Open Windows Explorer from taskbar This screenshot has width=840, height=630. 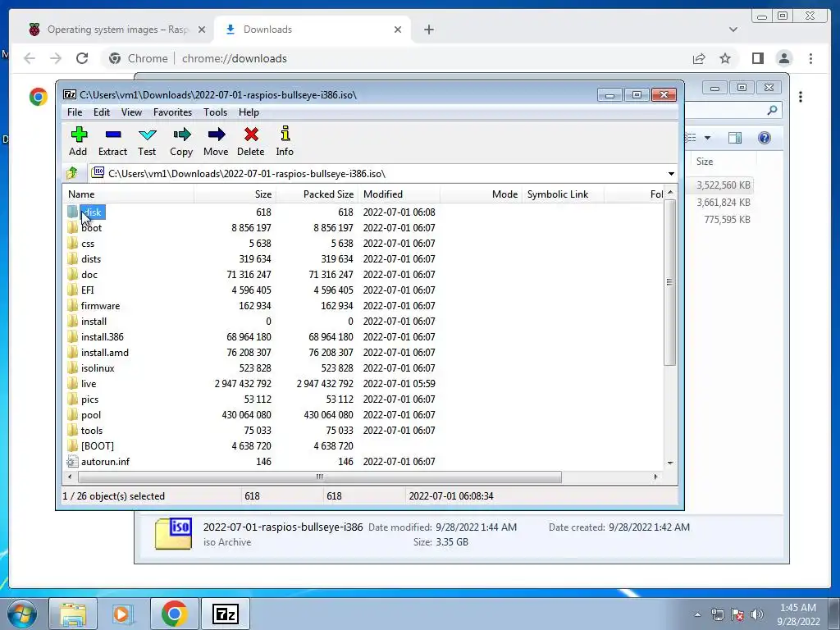coord(73,614)
